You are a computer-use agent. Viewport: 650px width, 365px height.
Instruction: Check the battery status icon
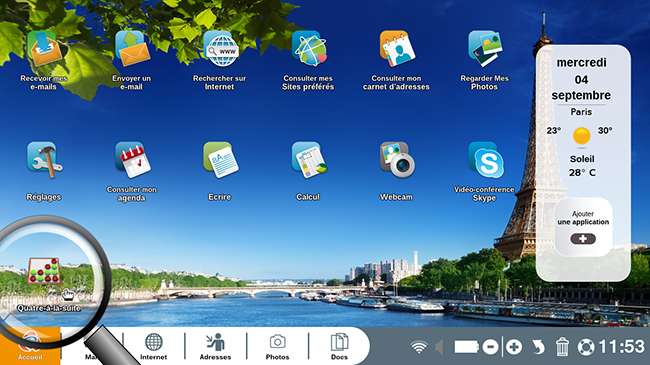click(466, 347)
